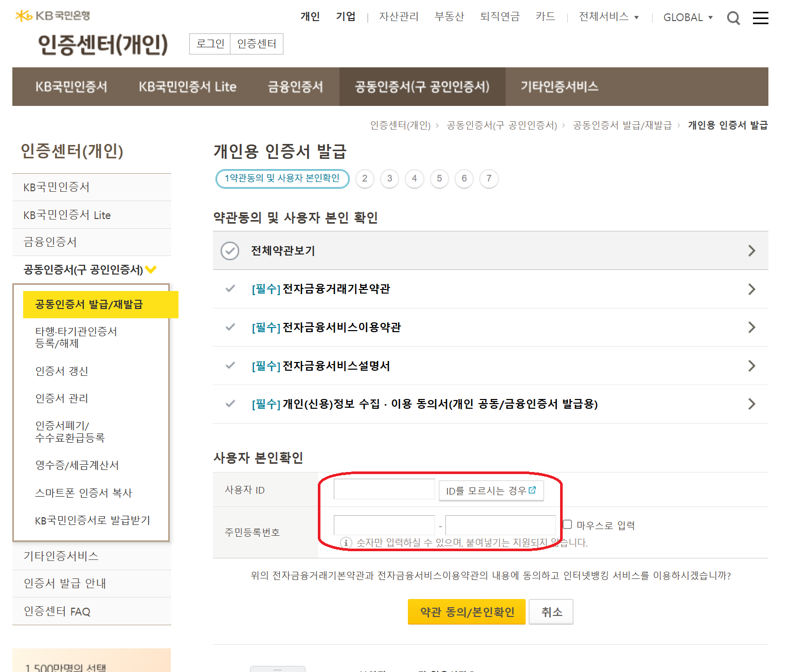
Task: Click 개인 in the top menu
Action: click(310, 16)
